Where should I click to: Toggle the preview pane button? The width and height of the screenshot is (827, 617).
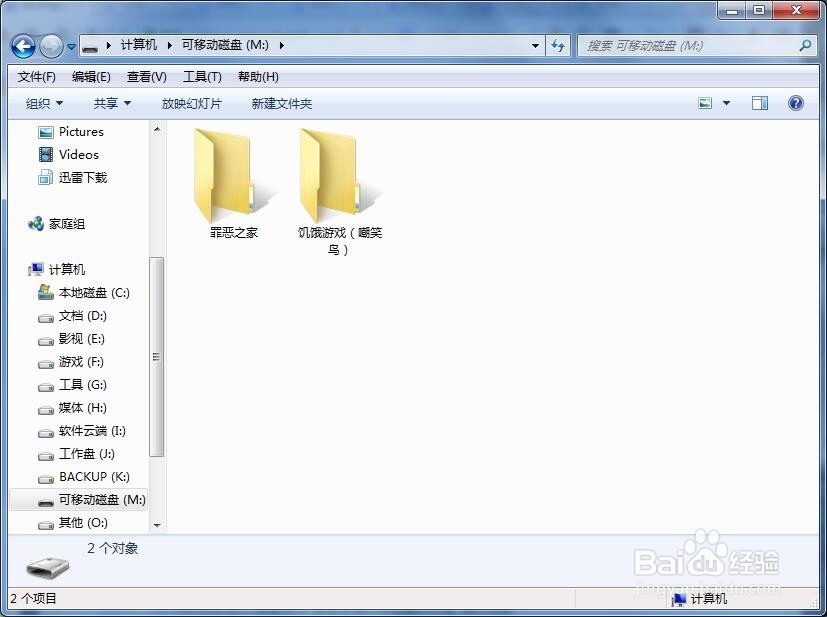759,103
